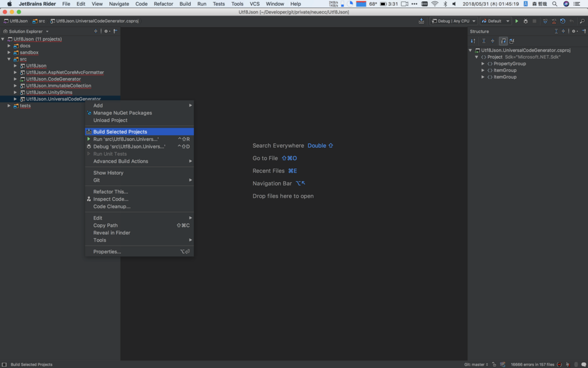Open Git submenu in context menu

(140, 180)
